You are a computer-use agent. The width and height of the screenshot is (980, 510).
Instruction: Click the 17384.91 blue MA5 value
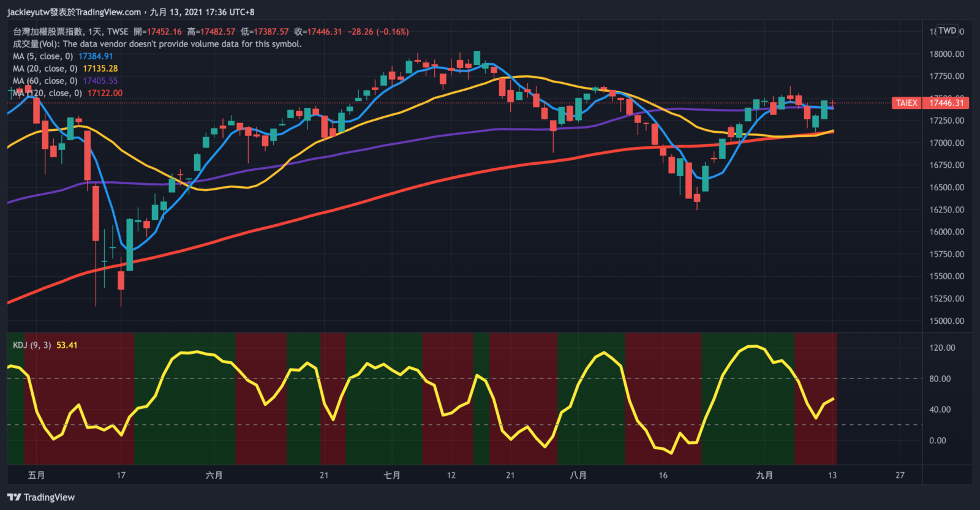pyautogui.click(x=96, y=56)
